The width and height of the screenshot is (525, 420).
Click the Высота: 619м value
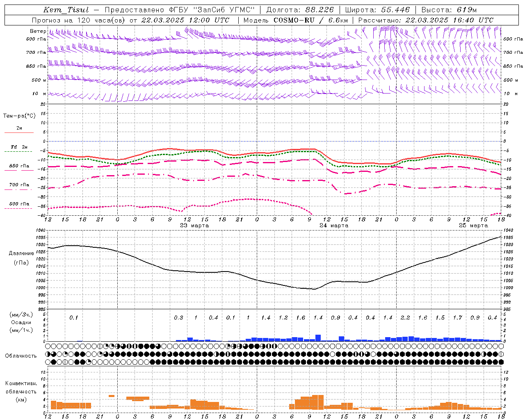click(449, 10)
